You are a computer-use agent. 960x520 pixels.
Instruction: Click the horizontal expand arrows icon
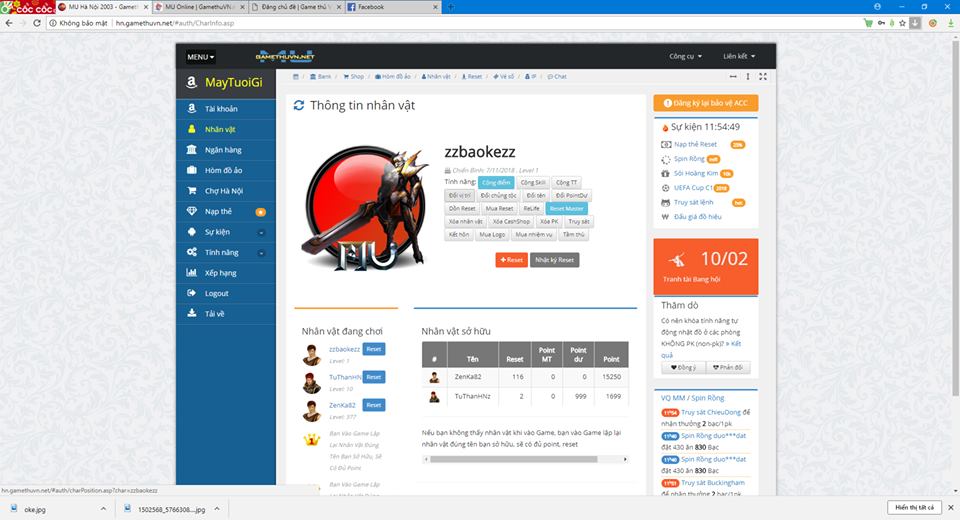(x=733, y=77)
